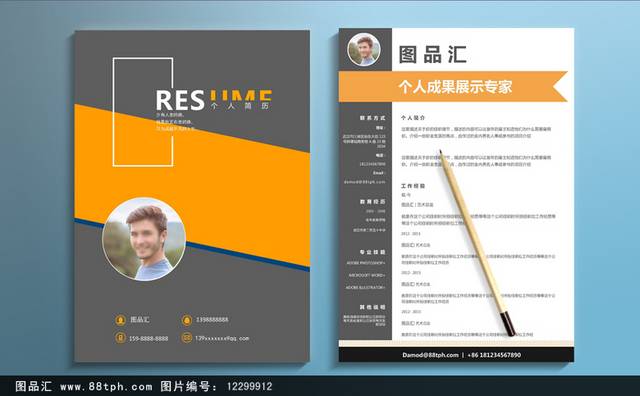Click the ADOBE ILLUSTRATOR skill entry
Image resolution: width=640 pixels, height=396 pixels.
(365, 287)
